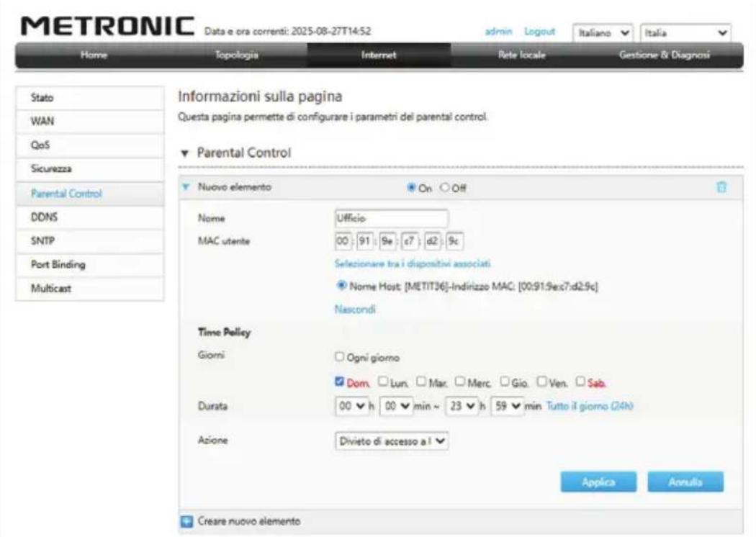Open the Topologia tab

[236, 55]
